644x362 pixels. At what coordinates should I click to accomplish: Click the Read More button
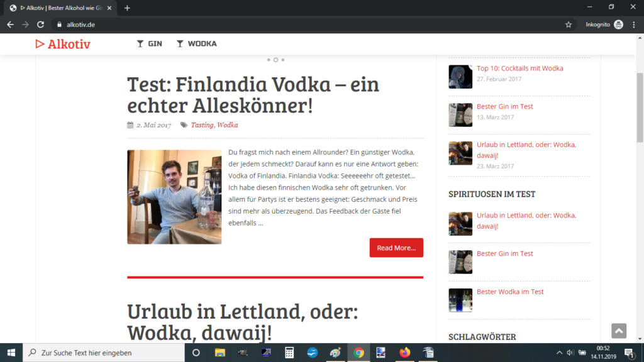pos(396,248)
